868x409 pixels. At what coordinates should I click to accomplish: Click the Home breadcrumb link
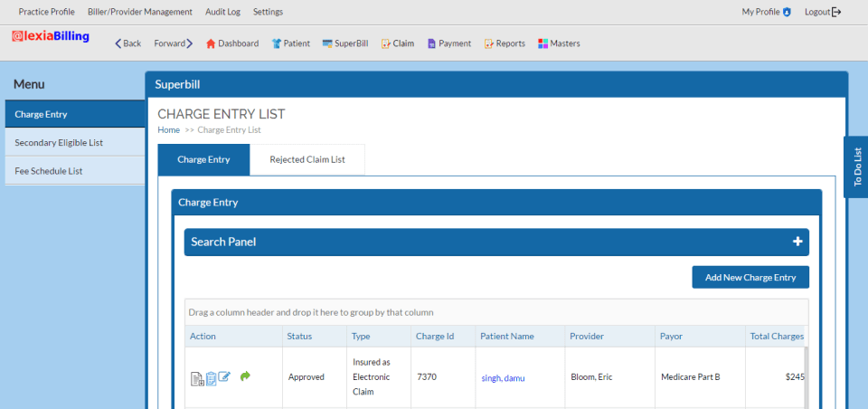coord(168,130)
